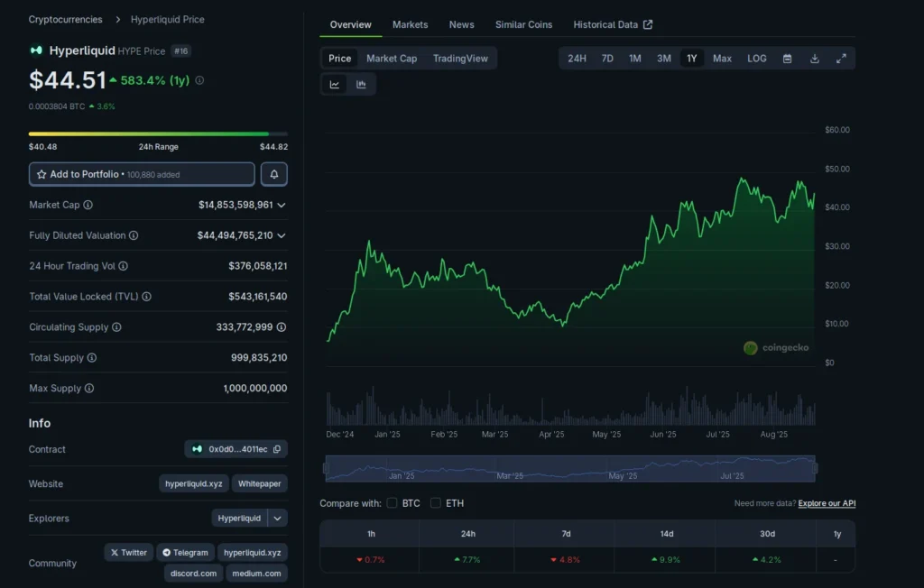
Task: Click the $14,853,598,961 market cap value
Action: point(236,205)
